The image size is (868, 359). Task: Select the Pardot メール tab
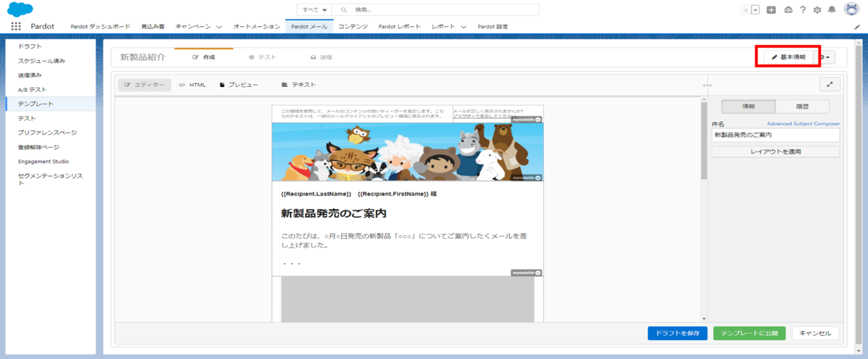coord(310,27)
